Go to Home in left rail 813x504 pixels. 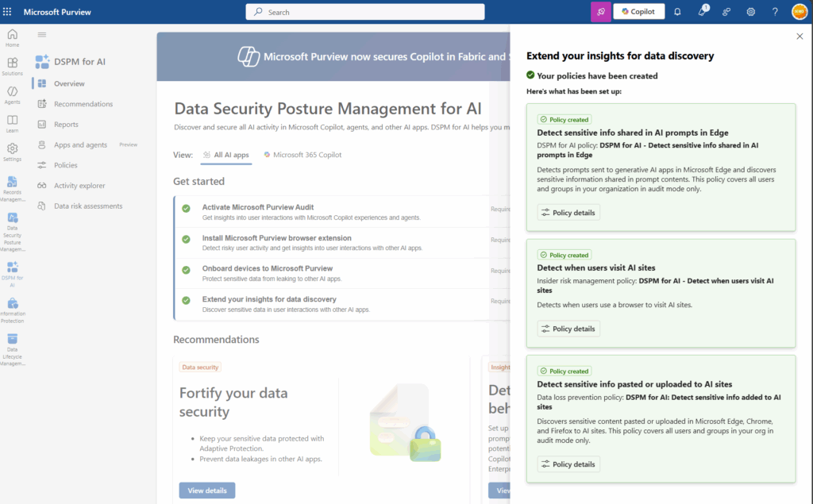13,38
